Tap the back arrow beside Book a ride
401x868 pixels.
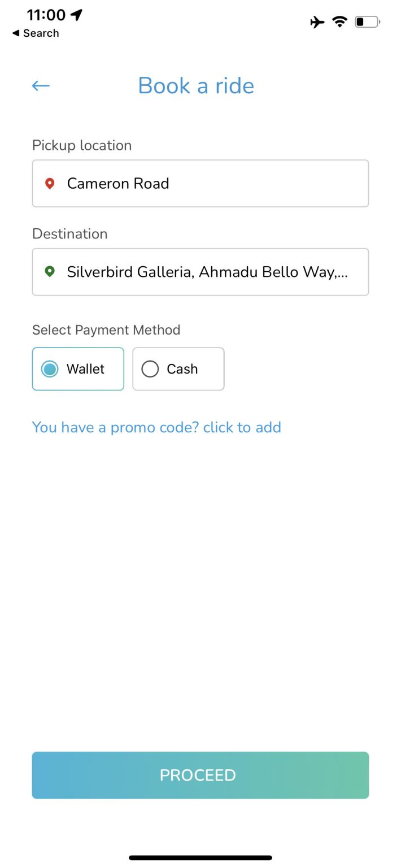[40, 85]
